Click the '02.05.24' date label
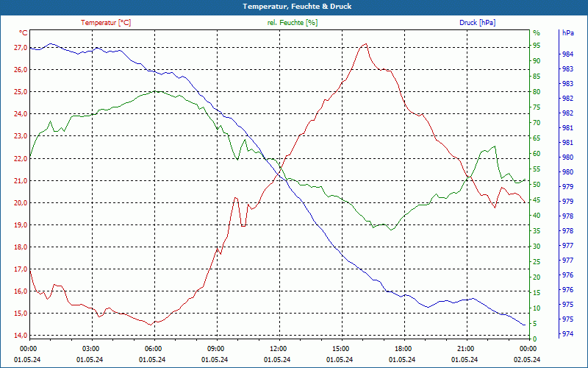588x368 pixels. click(x=527, y=360)
